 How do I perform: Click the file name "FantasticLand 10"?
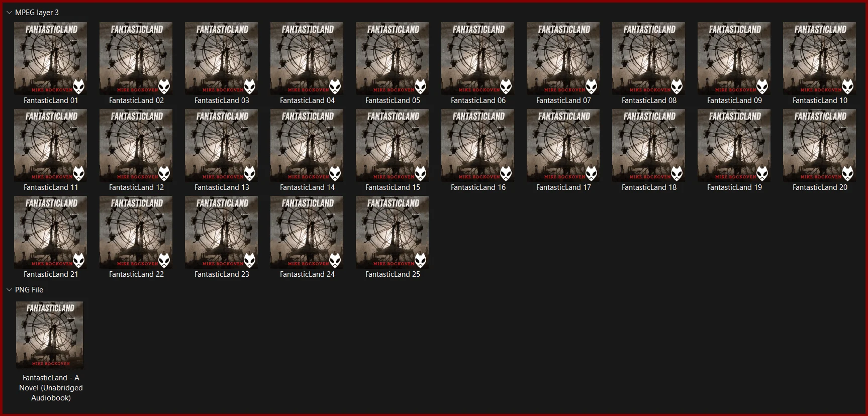pos(820,100)
